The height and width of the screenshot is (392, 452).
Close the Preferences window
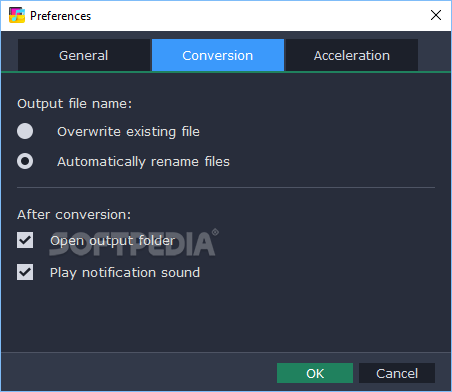tap(436, 15)
